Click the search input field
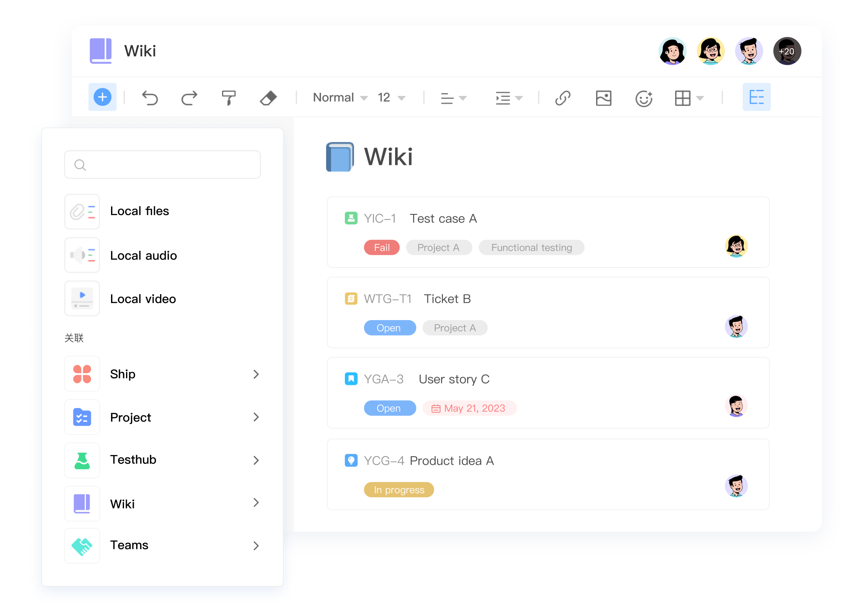Image resolution: width=868 pixels, height=609 pixels. point(162,165)
